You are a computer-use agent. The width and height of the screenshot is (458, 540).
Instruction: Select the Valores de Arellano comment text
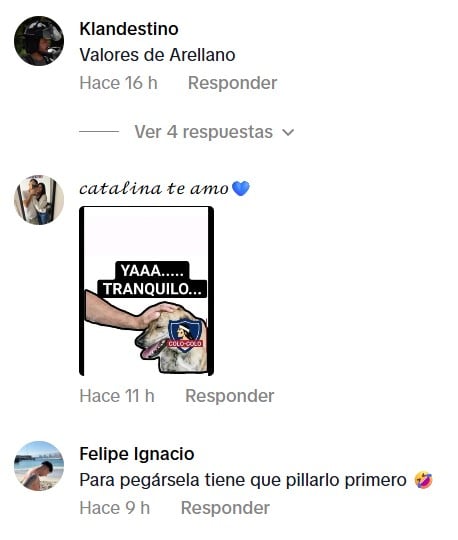tap(157, 55)
